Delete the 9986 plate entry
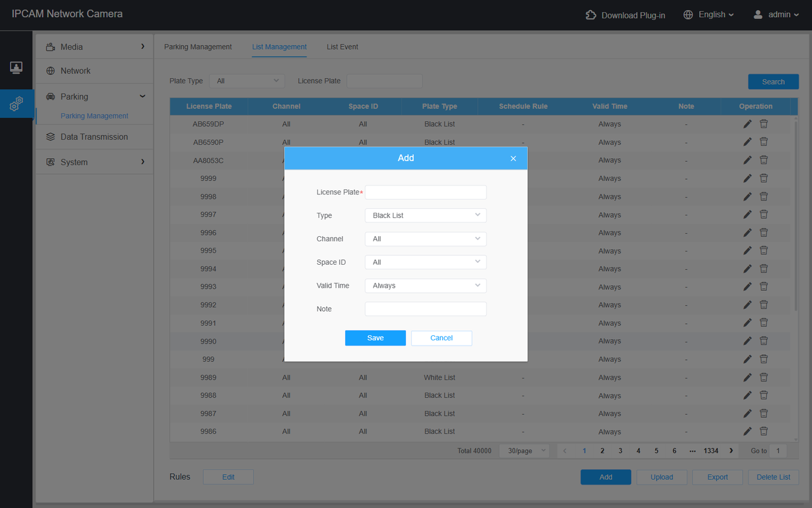812x508 pixels. click(x=764, y=431)
